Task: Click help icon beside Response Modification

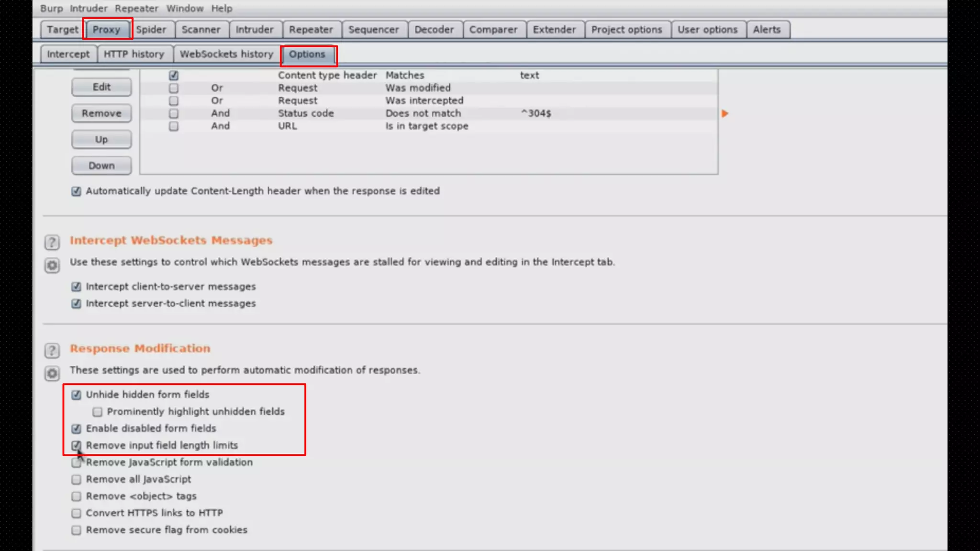Action: (x=52, y=350)
